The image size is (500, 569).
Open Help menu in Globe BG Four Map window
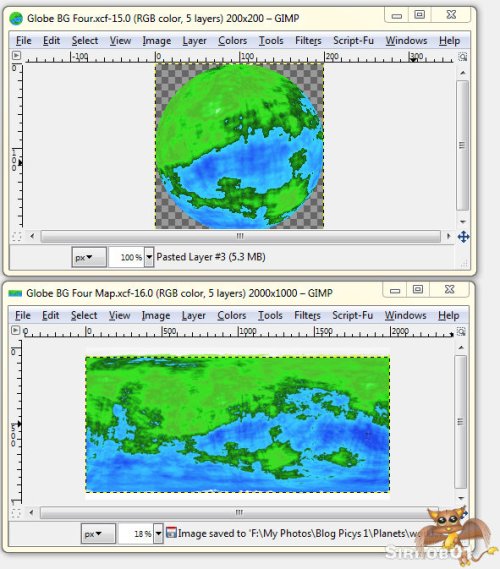click(x=448, y=315)
